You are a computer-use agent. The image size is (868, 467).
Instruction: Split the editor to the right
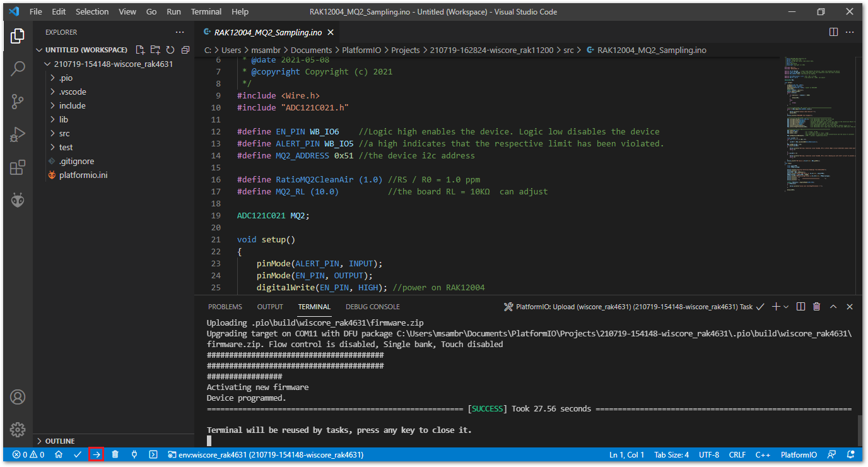tap(833, 32)
